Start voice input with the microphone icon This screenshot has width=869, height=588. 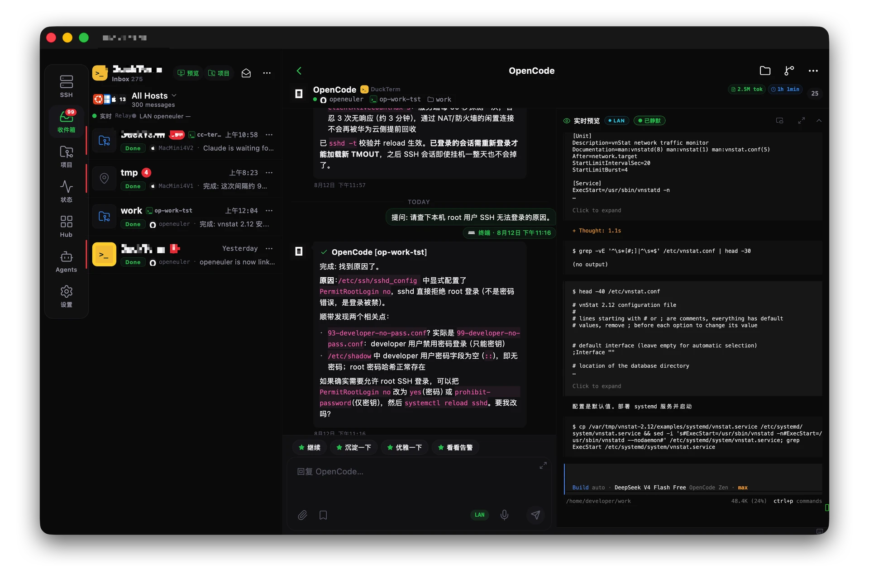coord(504,515)
